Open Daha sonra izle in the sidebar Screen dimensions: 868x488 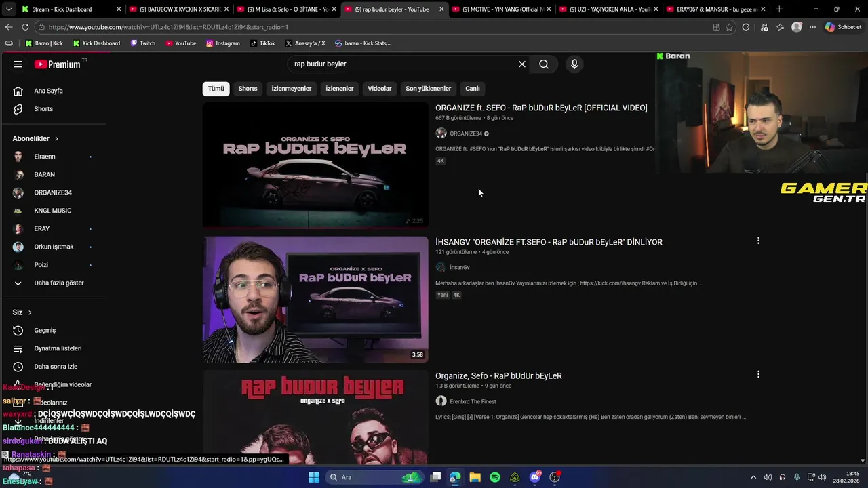click(54, 367)
